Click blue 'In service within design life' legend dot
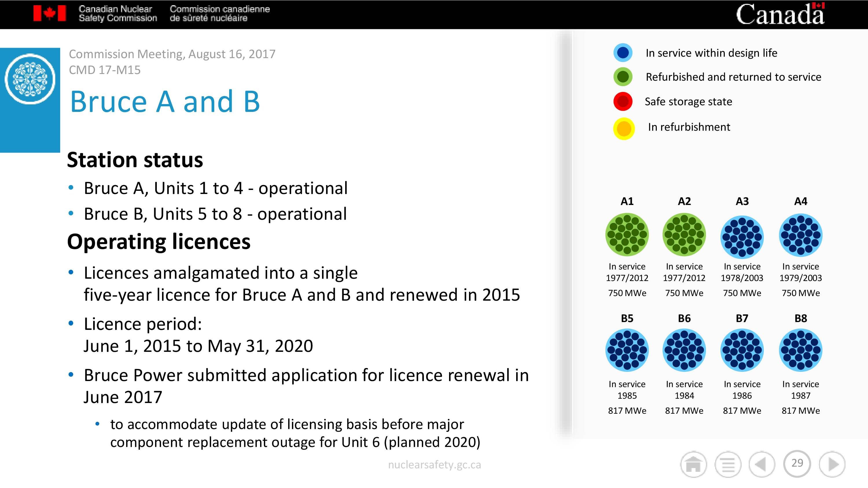 coord(623,53)
